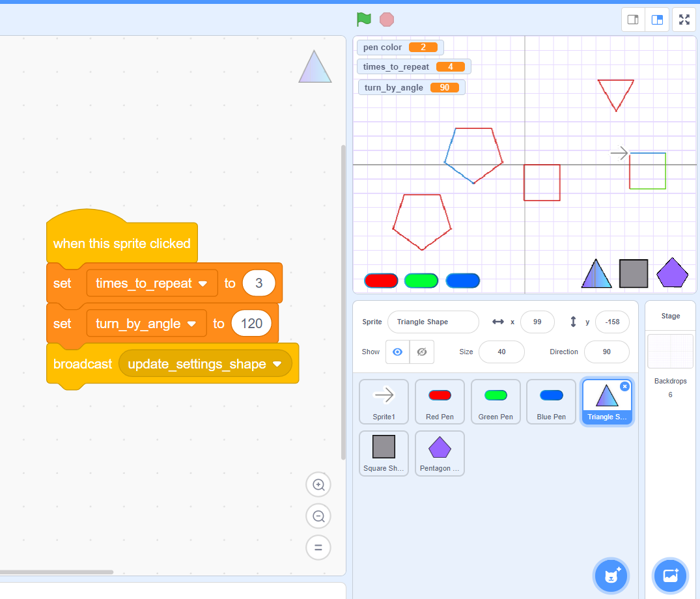Click the red oval color swatch on stage
This screenshot has width=700, height=599.
tap(382, 281)
